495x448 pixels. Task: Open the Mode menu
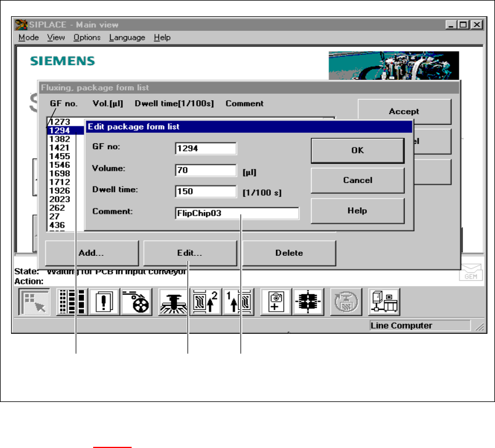pyautogui.click(x=29, y=37)
